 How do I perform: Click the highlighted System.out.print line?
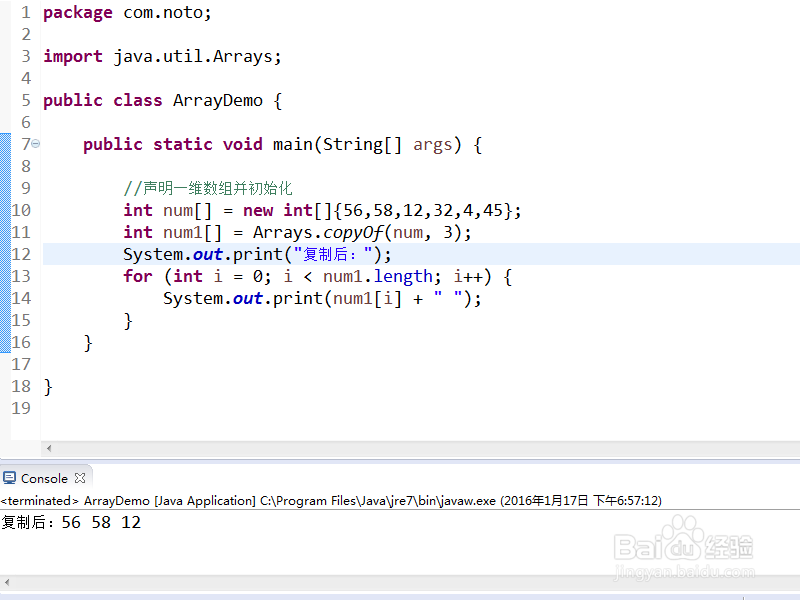tap(250, 254)
